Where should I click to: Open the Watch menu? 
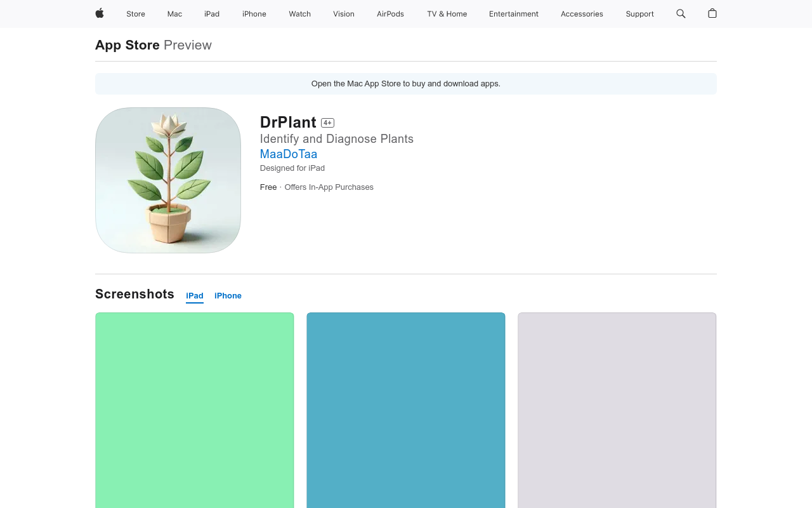click(300, 14)
